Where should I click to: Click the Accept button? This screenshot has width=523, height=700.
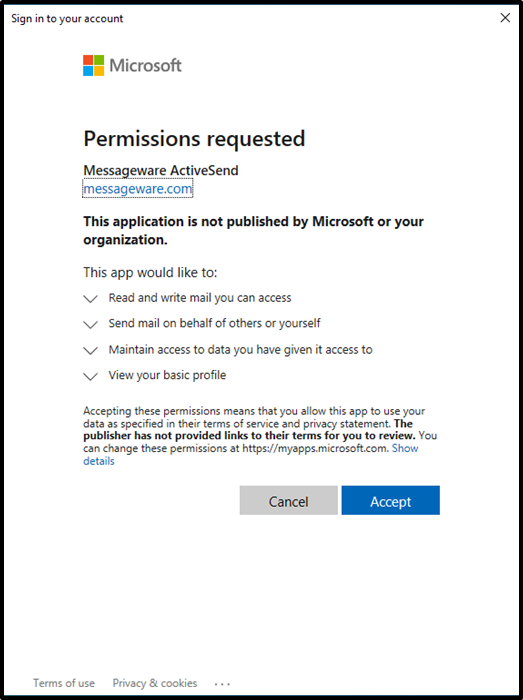click(x=391, y=500)
